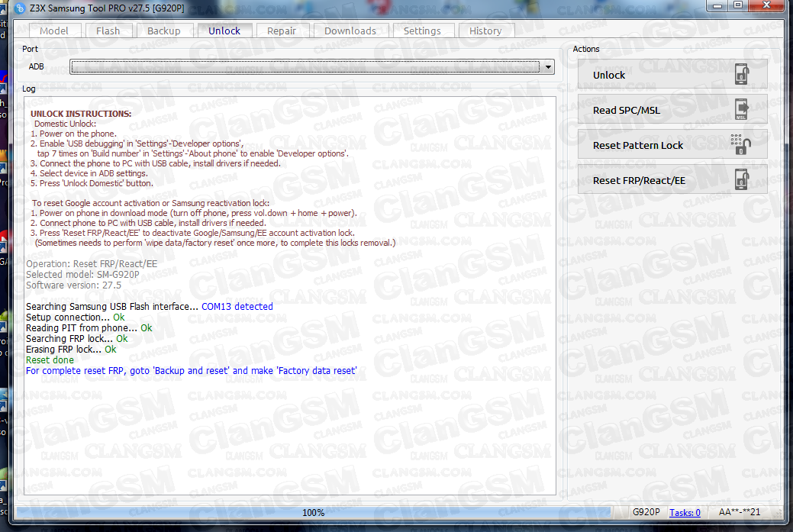This screenshot has width=793, height=532.
Task: Click 'Operation: Reset FRP/React/EE' log line
Action: tap(92, 264)
